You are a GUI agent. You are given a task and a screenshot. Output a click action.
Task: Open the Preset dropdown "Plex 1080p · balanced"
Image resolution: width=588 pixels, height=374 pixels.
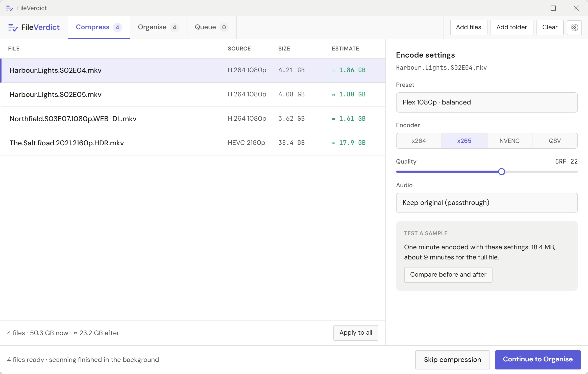point(487,102)
